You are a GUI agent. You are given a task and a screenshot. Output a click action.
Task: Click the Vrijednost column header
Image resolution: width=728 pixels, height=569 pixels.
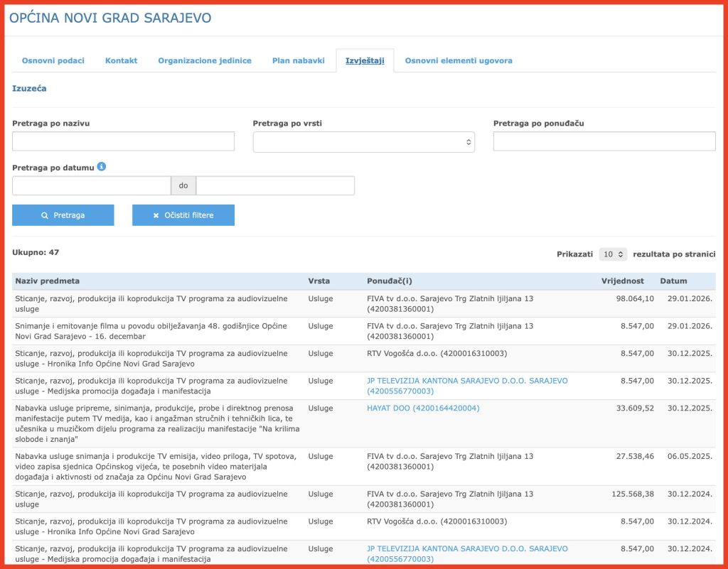click(622, 281)
